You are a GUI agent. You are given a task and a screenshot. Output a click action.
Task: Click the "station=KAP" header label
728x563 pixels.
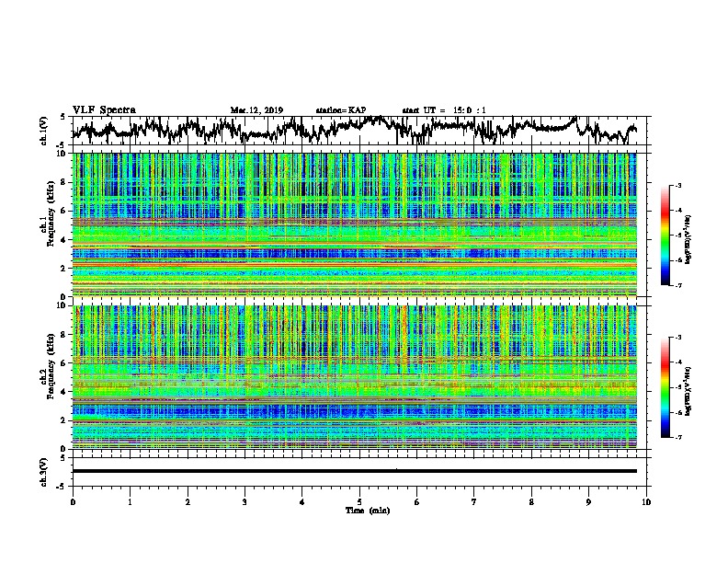(x=341, y=110)
